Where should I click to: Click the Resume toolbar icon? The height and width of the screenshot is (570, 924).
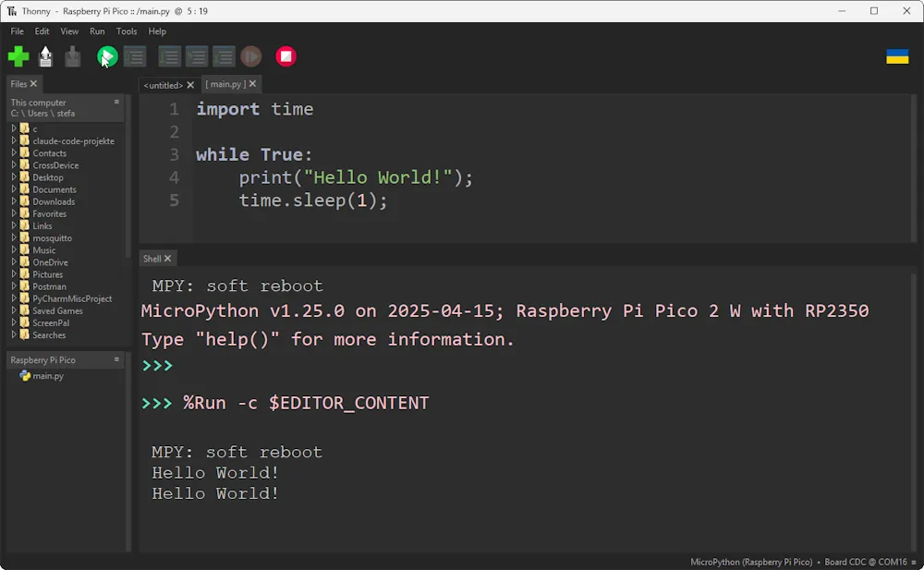251,56
